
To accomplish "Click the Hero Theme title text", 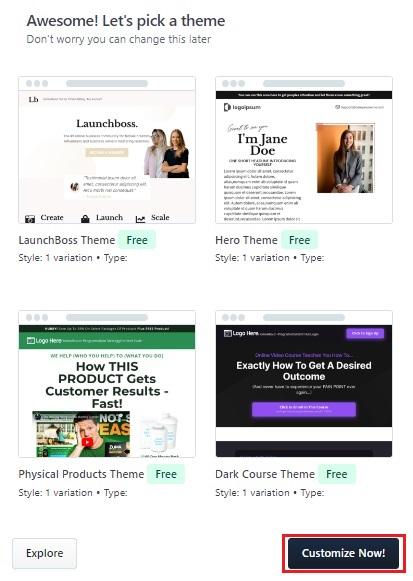I will point(246,240).
